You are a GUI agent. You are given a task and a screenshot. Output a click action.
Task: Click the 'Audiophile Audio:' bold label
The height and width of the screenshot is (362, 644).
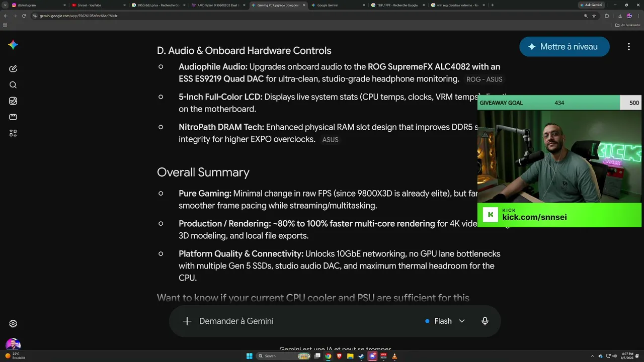click(213, 67)
